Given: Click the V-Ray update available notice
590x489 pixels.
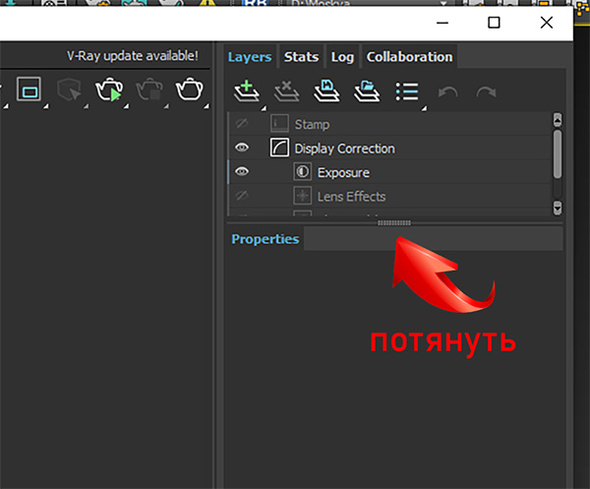Looking at the screenshot, I should 132,56.
